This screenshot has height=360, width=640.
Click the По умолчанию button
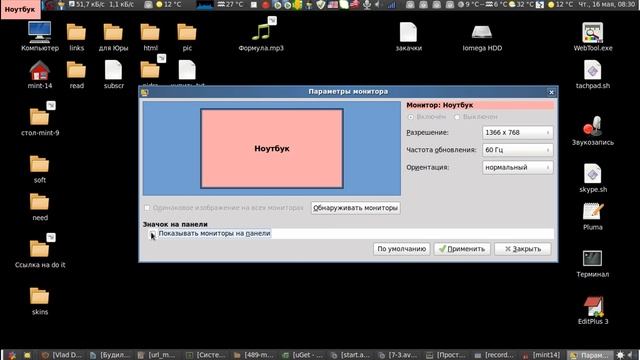point(401,249)
